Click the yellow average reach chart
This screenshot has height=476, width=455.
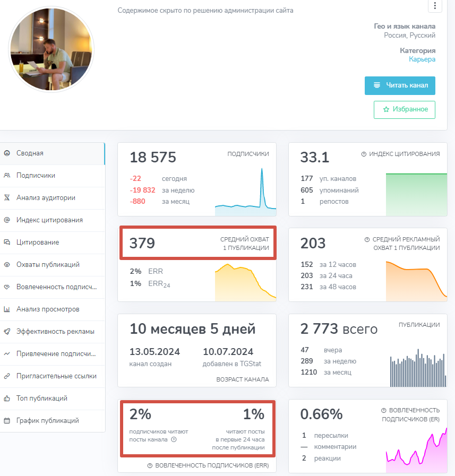pos(245,282)
